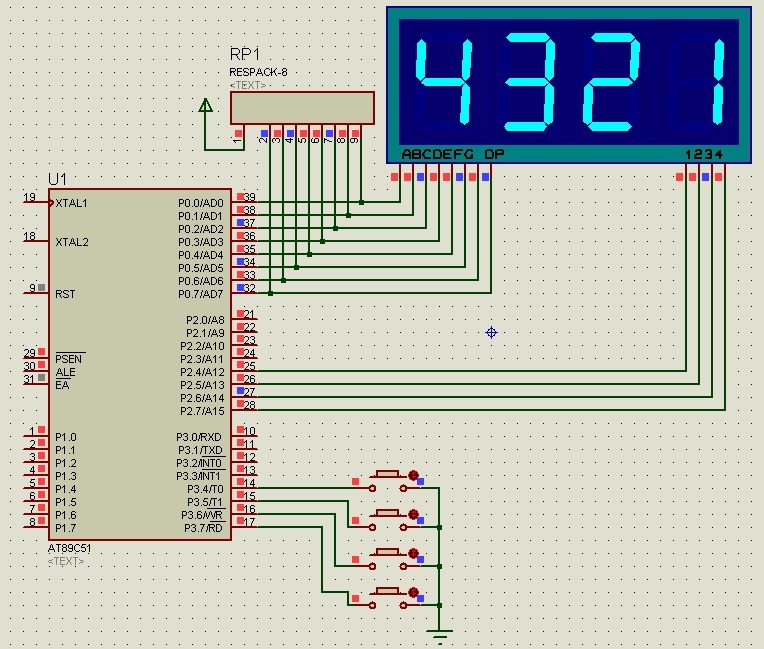Click the P2.2/A10 pin label
764x649 pixels.
tap(202, 346)
